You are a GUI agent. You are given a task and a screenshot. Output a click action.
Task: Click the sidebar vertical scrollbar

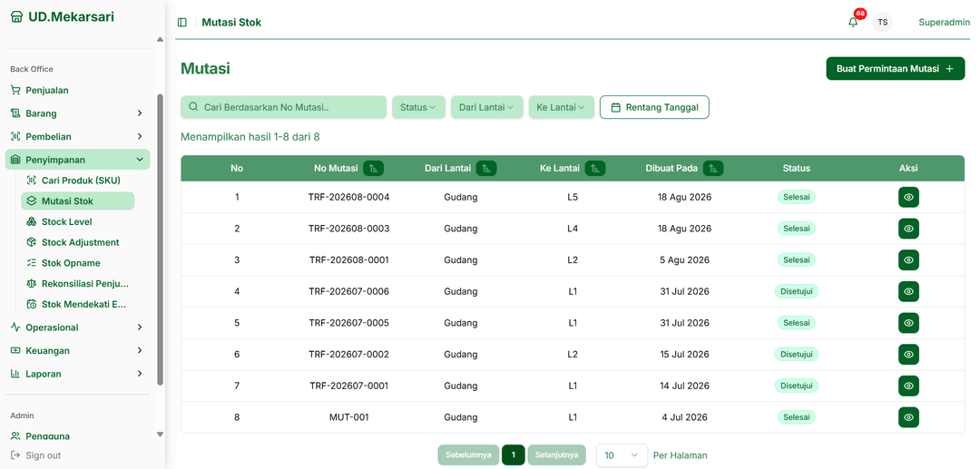coord(160,239)
